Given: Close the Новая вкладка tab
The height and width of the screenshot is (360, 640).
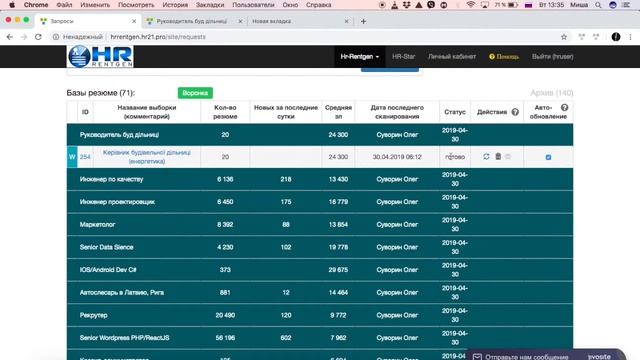Looking at the screenshot, I should (347, 21).
